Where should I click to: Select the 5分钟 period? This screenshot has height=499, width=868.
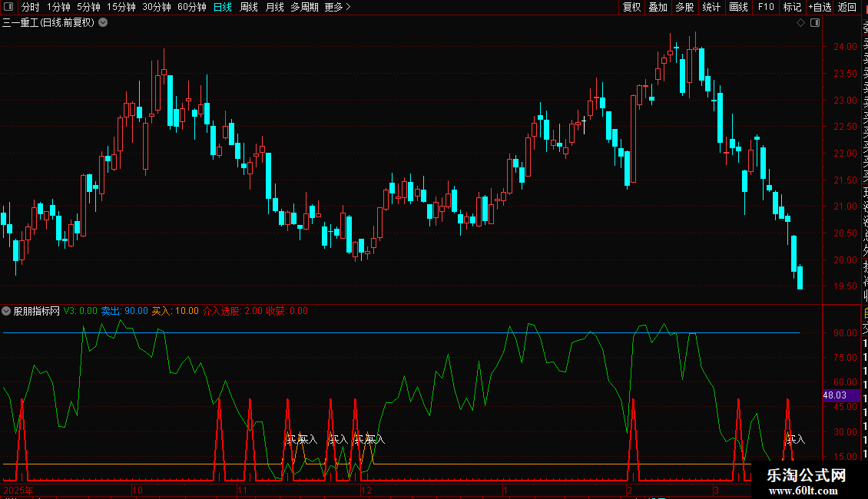click(x=88, y=7)
